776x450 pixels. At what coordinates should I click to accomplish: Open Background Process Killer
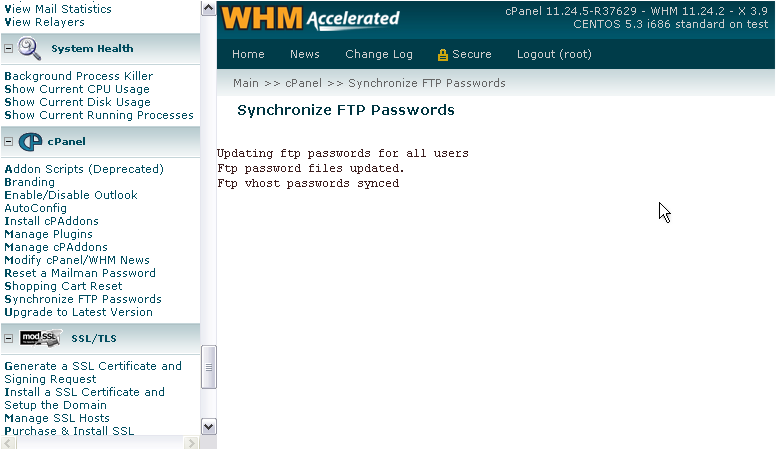[x=79, y=76]
